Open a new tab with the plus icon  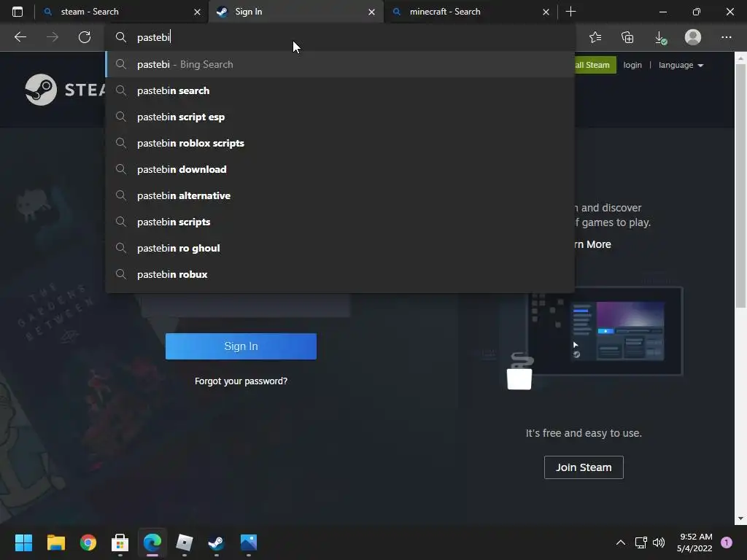point(570,12)
